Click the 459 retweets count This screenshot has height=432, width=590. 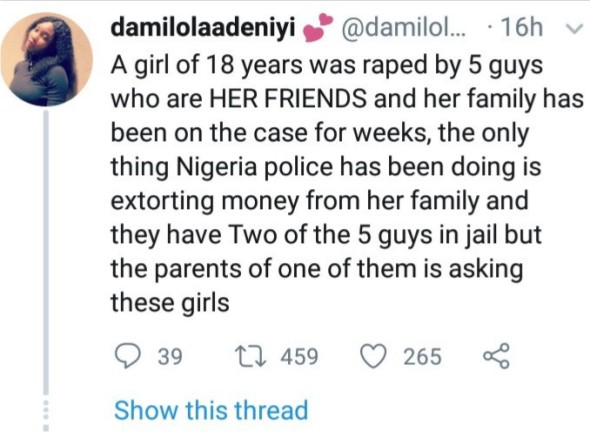click(x=300, y=356)
